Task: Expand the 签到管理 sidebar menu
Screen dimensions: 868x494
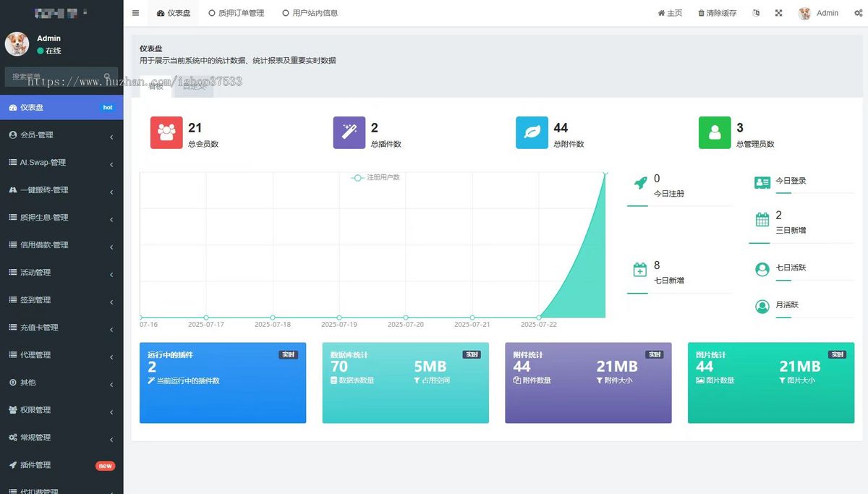Action: coord(61,299)
